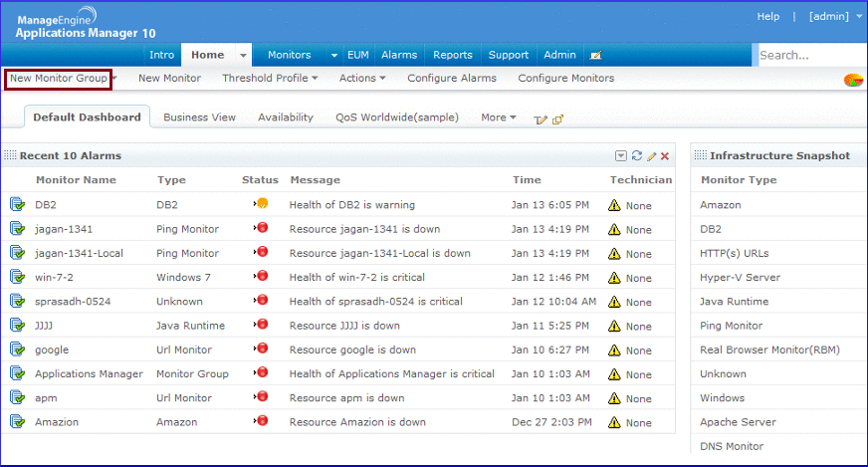Click the red status icon for win-7-2

261,276
